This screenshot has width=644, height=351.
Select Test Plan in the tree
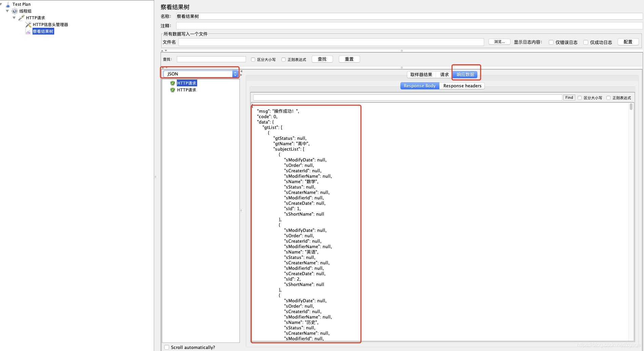tap(21, 4)
